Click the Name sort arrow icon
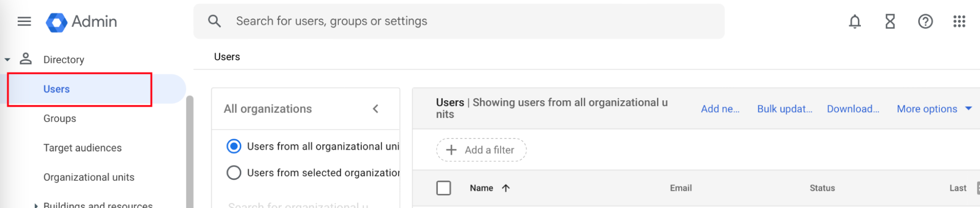The width and height of the screenshot is (980, 208). [506, 188]
